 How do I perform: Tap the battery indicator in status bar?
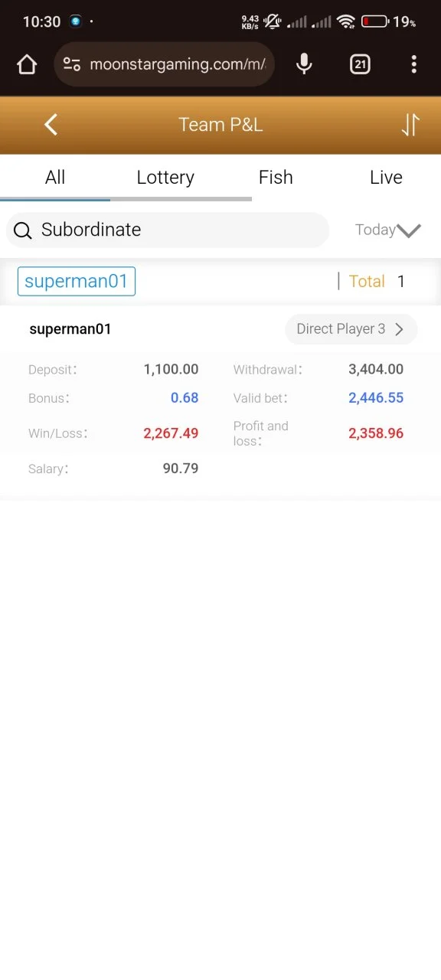click(374, 21)
